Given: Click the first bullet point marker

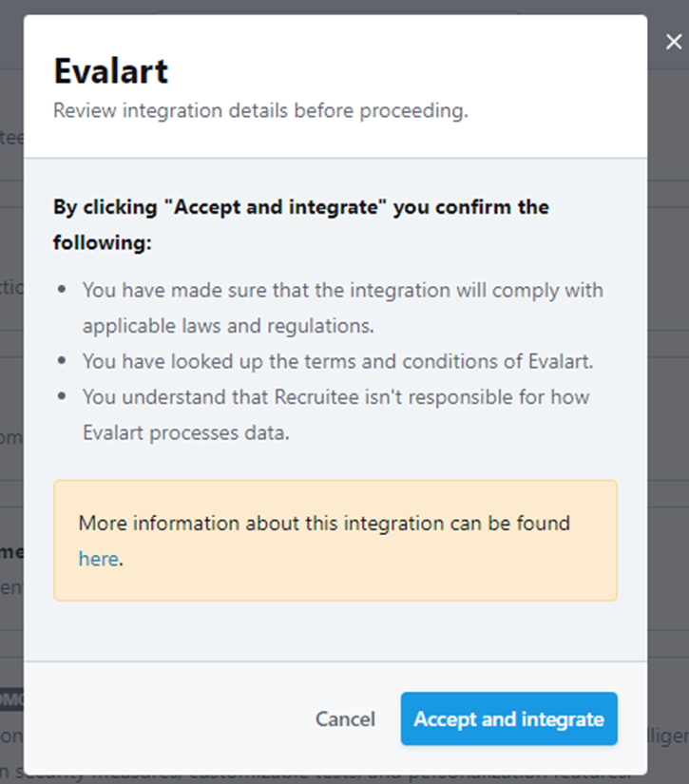Looking at the screenshot, I should click(x=63, y=290).
